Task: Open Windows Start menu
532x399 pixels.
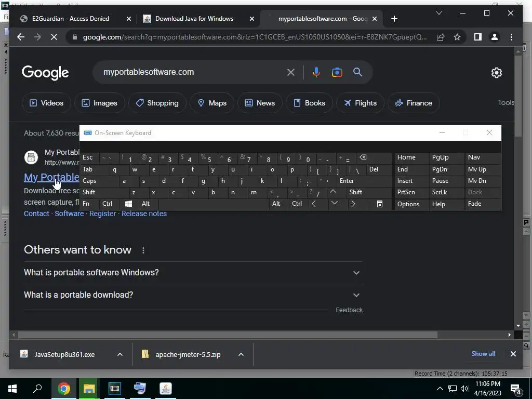Action: coord(12,389)
